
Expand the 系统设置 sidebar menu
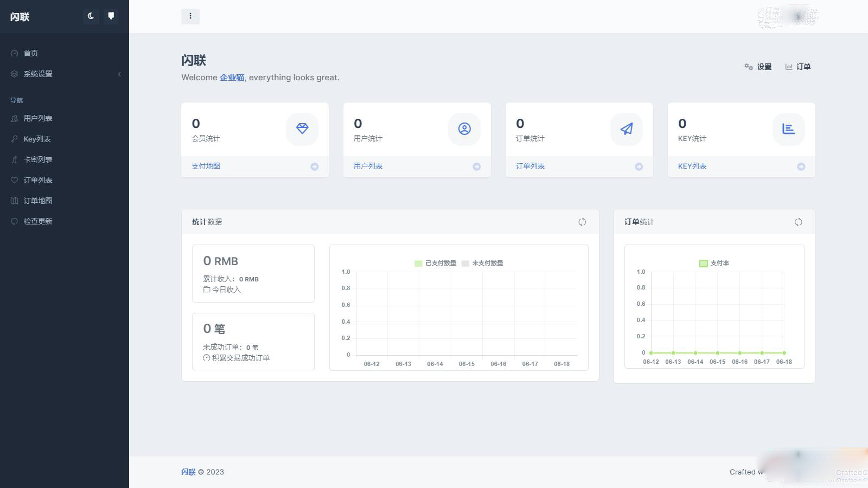pos(38,74)
